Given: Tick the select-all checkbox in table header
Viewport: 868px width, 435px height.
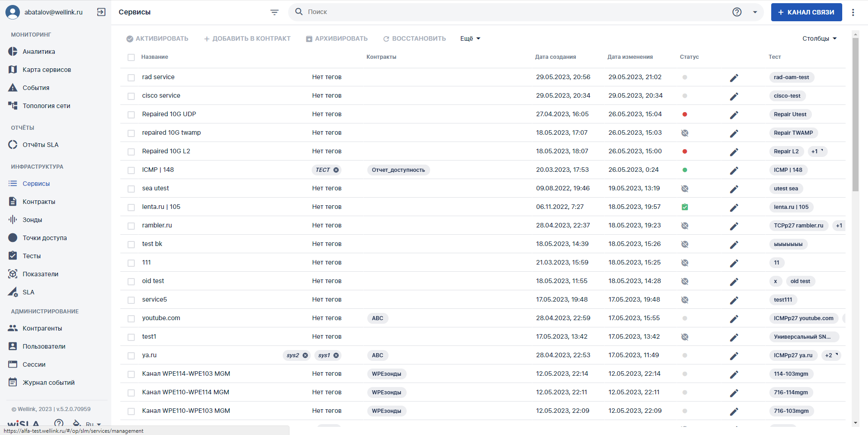Looking at the screenshot, I should (131, 57).
